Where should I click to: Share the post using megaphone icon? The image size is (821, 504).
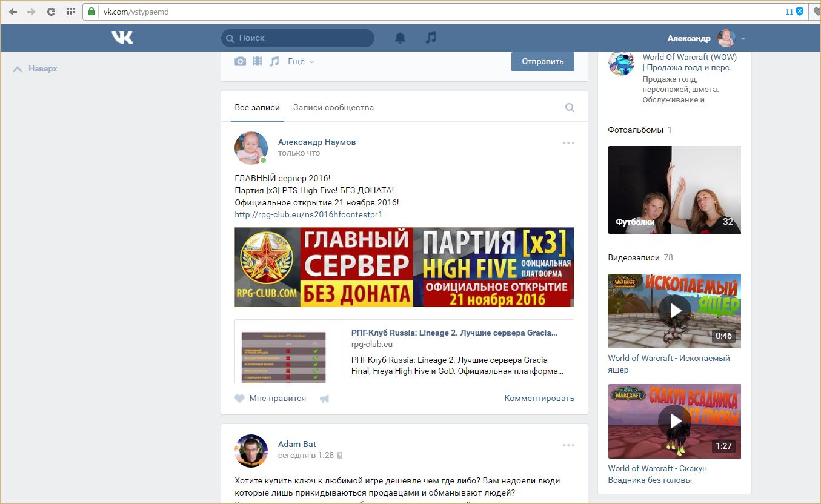(x=324, y=399)
